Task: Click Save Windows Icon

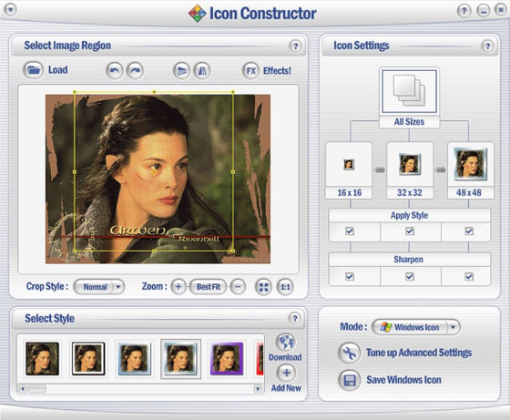Action: 403,380
